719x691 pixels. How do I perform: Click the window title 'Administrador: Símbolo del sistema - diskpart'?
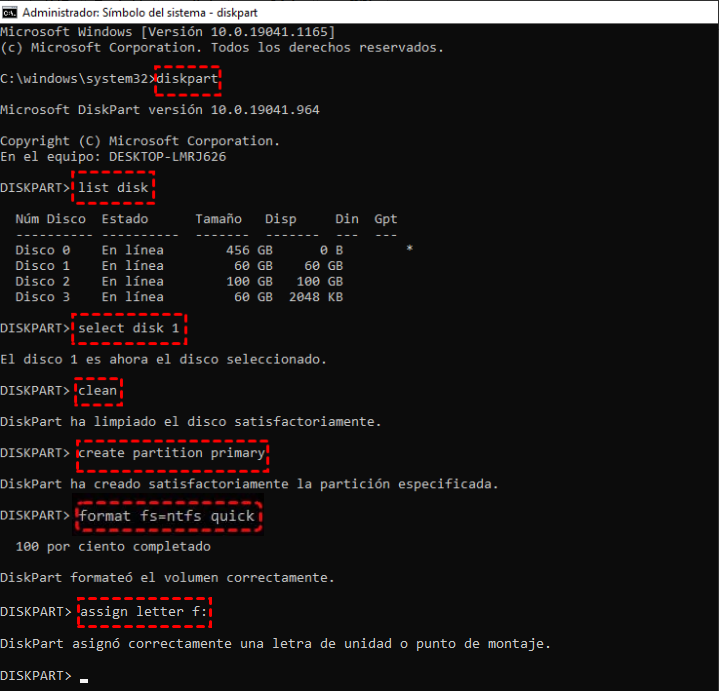click(x=140, y=12)
